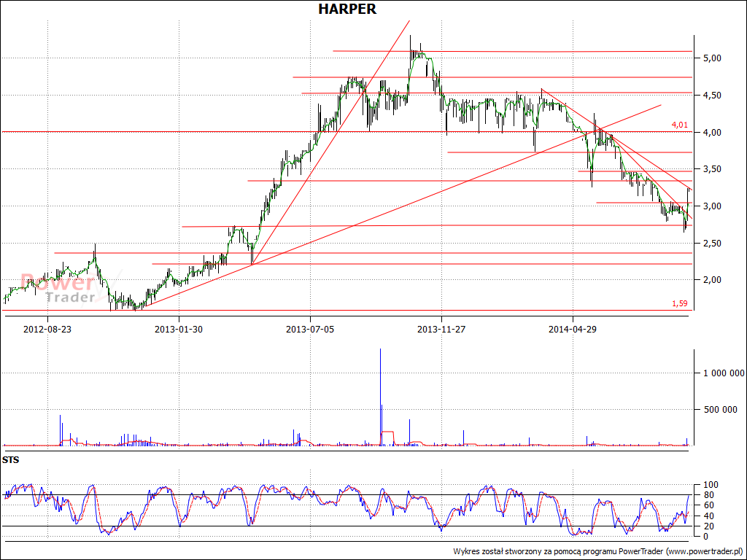Click the 80 stochastic scale value
The height and width of the screenshot is (560, 747).
point(711,495)
